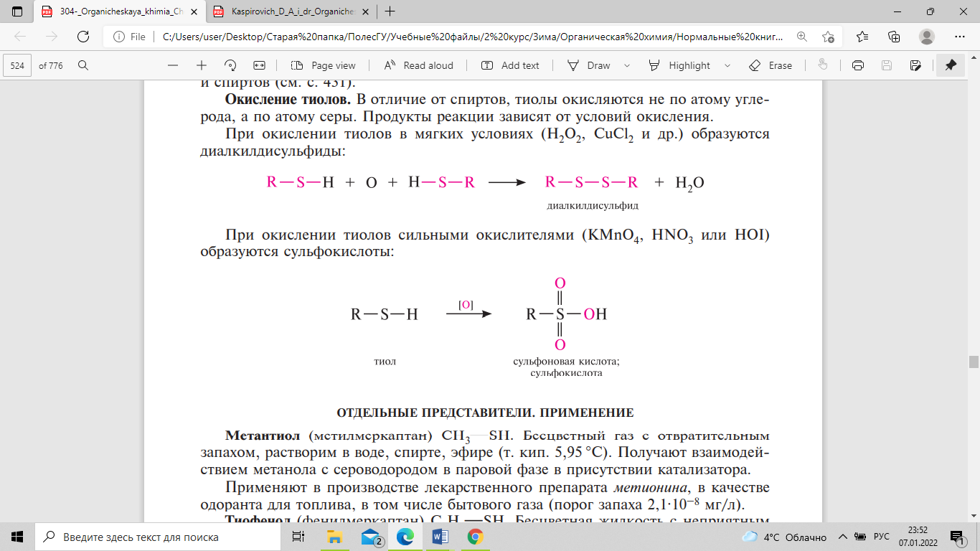Go back to the previous page
Image resolution: width=980 pixels, height=551 pixels.
20,37
